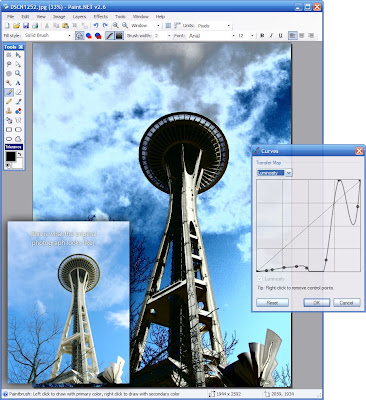Toggle the Luminosity checkbox in Curves
Screen dimensions: 366x400
[260, 279]
